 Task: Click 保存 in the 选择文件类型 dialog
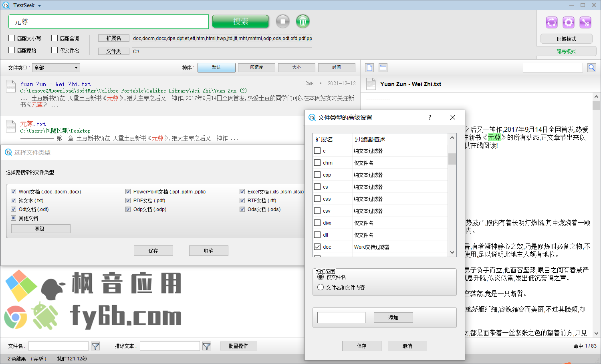pyautogui.click(x=153, y=251)
